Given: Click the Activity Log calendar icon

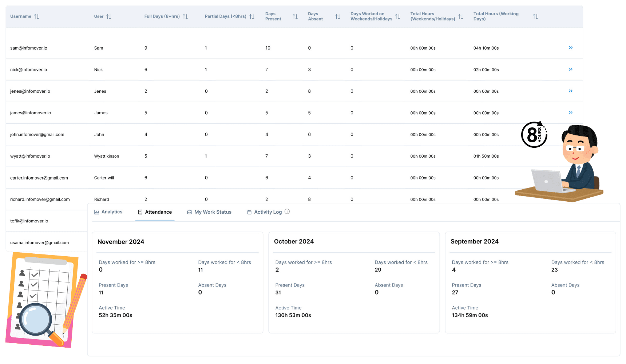Looking at the screenshot, I should point(249,212).
